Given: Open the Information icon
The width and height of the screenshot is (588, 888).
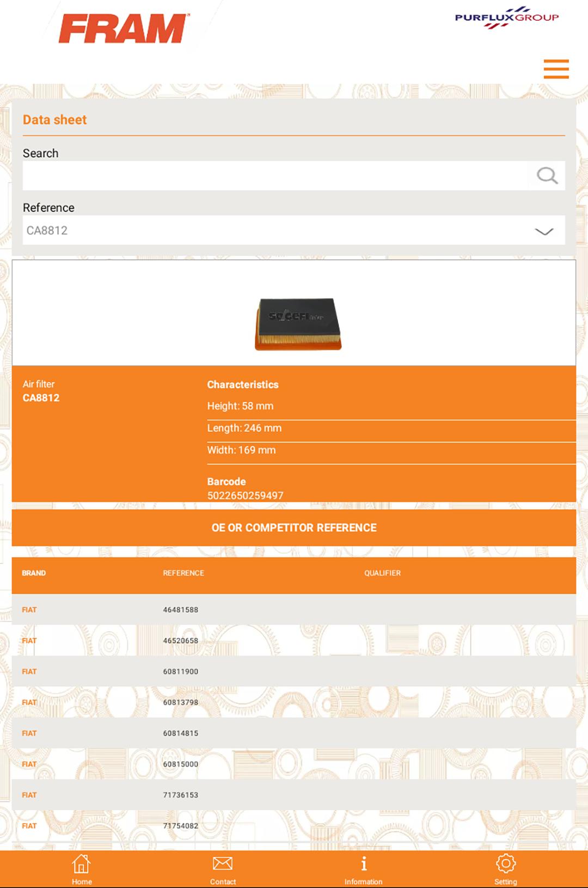Looking at the screenshot, I should point(364,863).
